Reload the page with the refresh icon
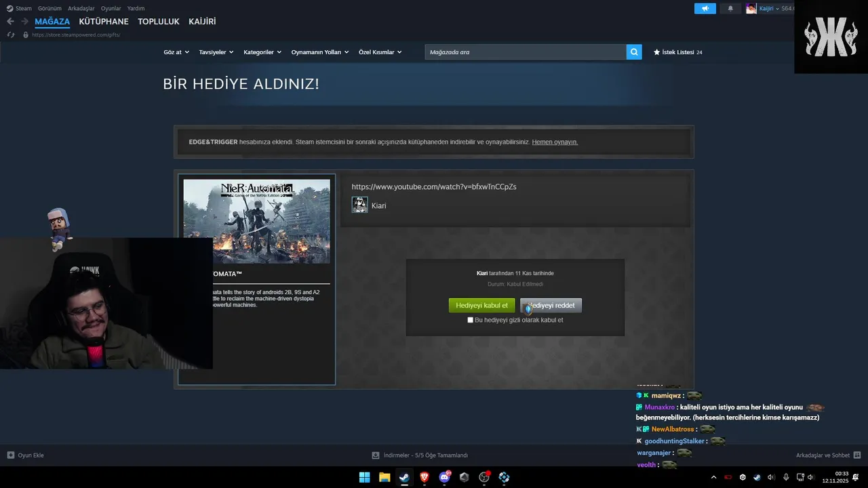This screenshot has height=488, width=868. (x=11, y=35)
